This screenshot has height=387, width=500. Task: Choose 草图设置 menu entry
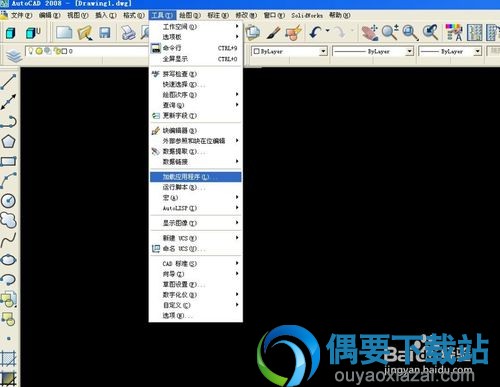196,284
